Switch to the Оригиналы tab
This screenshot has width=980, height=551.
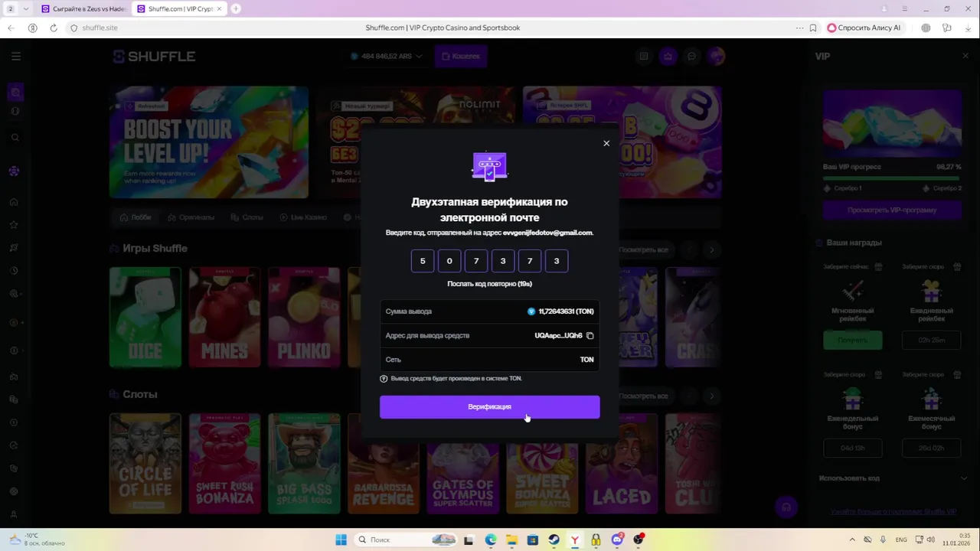pyautogui.click(x=191, y=217)
